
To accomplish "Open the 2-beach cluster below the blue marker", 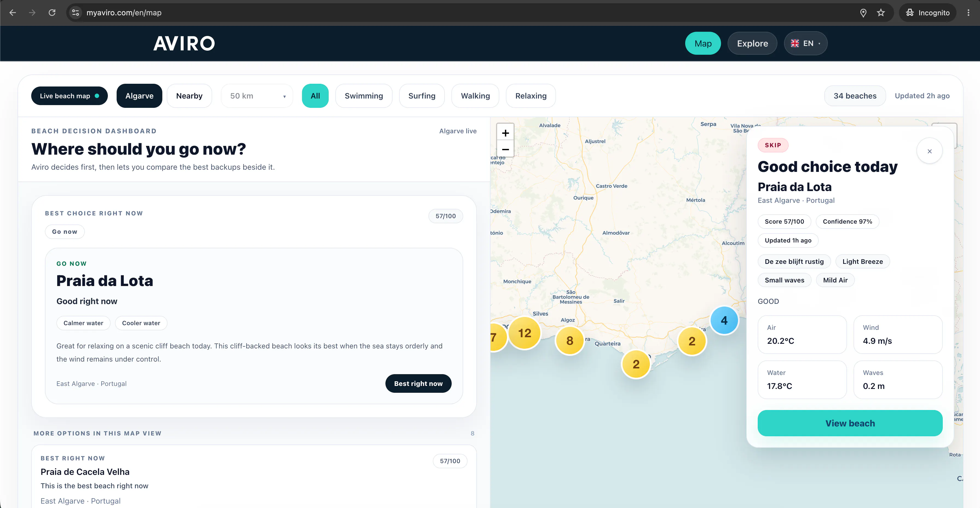I will click(692, 341).
